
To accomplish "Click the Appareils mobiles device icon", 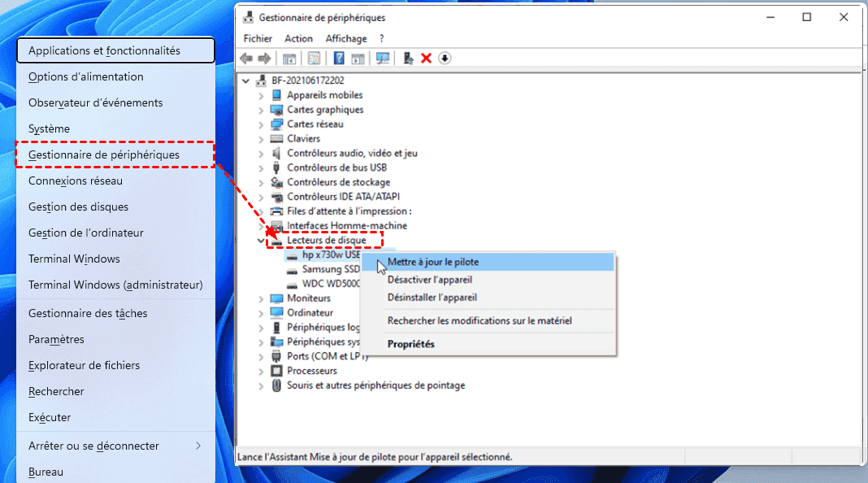I will tap(276, 95).
